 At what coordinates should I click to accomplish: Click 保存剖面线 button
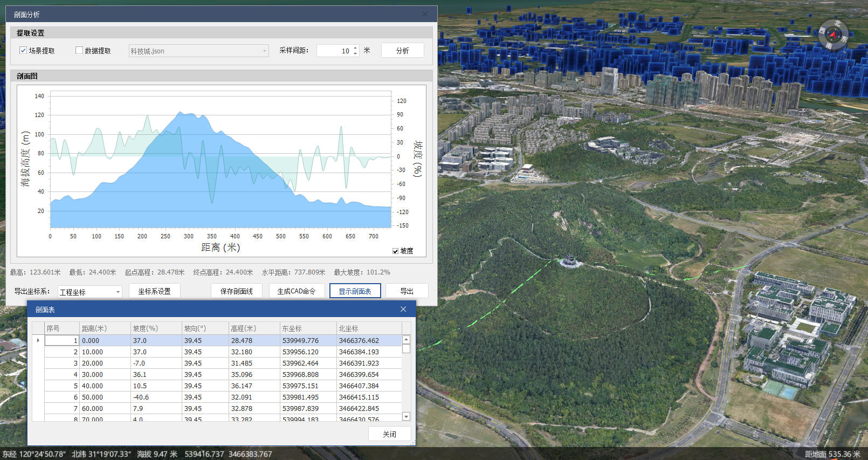[x=236, y=291]
